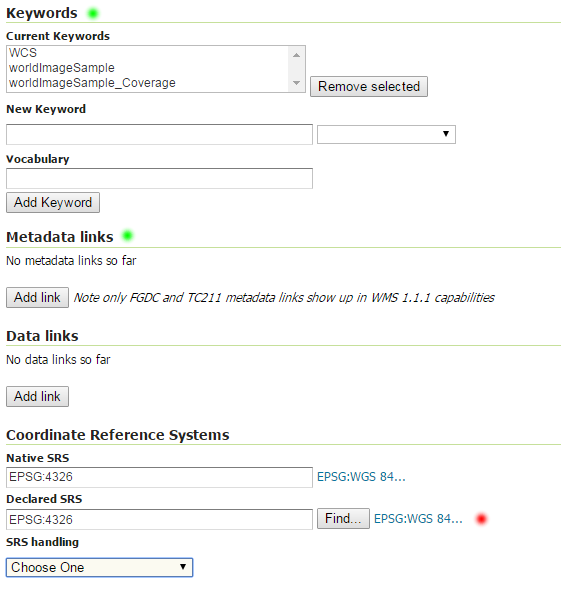
Task: Add link under Metadata links
Action: tap(37, 298)
